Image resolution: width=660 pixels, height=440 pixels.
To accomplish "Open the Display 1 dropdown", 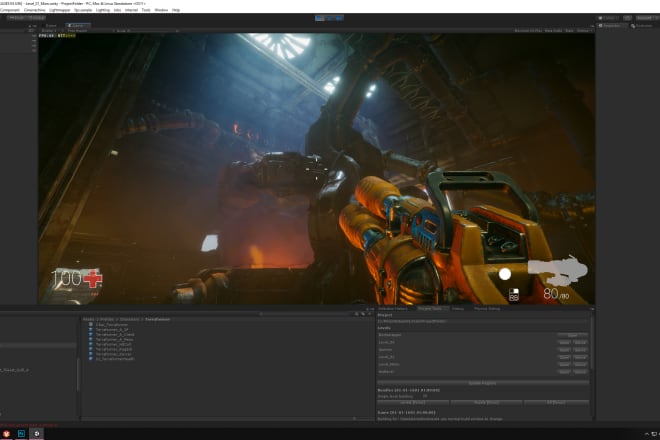I will pos(51,31).
